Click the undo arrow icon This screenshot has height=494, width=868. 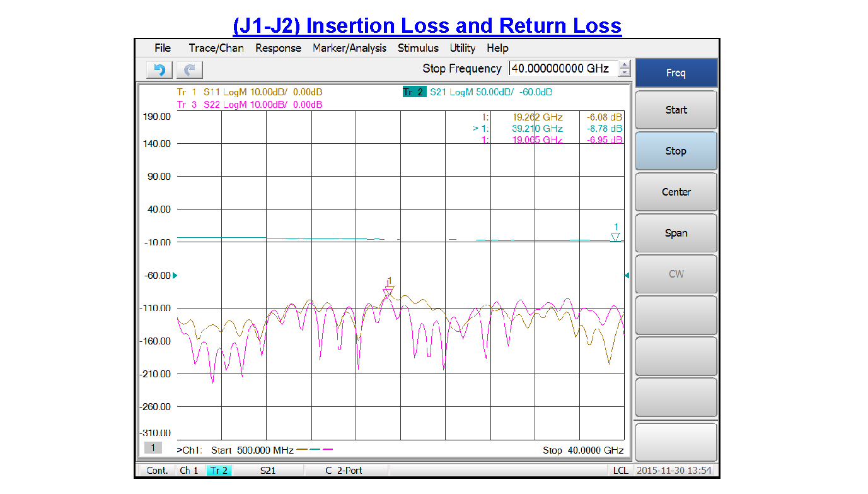coord(159,70)
